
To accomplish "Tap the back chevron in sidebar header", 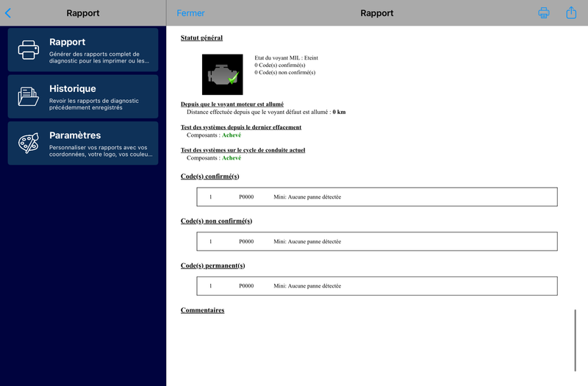I will (8, 13).
